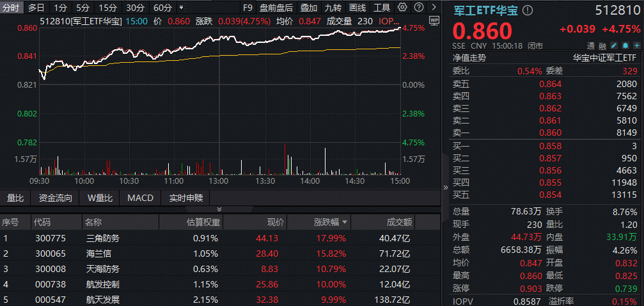Expand toolbar with right chevron arrow
The height and width of the screenshot is (306, 644).
coord(433,8)
